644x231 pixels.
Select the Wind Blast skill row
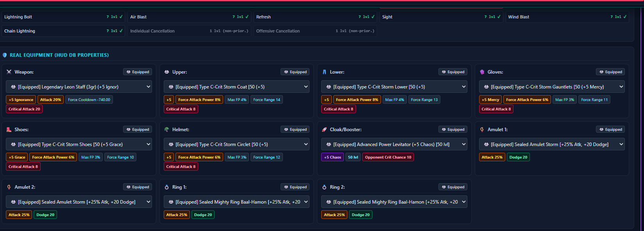(567, 17)
